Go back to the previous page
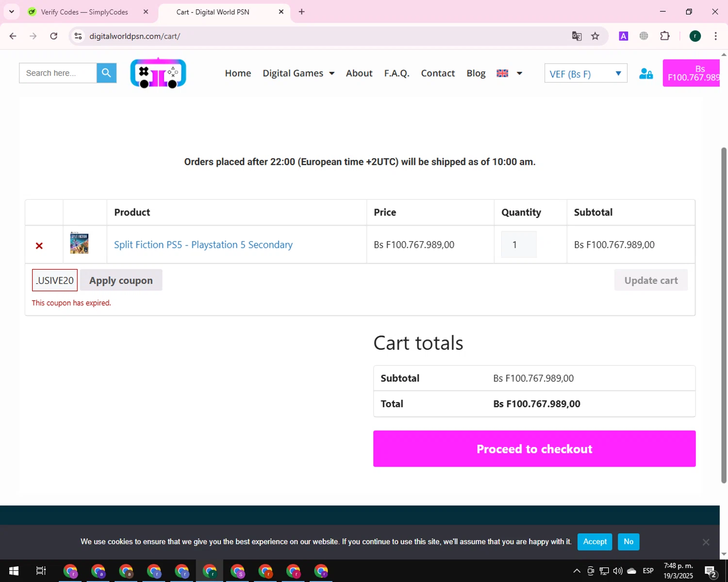 [13, 36]
